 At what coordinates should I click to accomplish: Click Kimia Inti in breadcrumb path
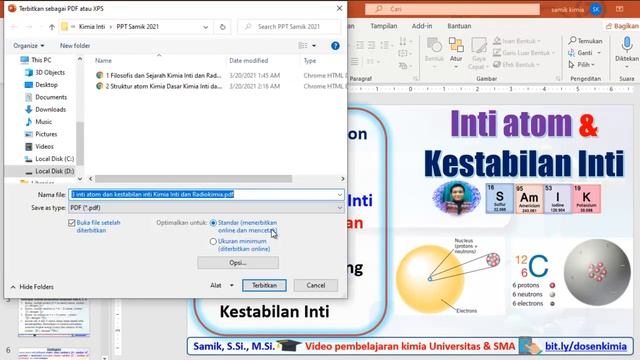pyautogui.click(x=92, y=27)
